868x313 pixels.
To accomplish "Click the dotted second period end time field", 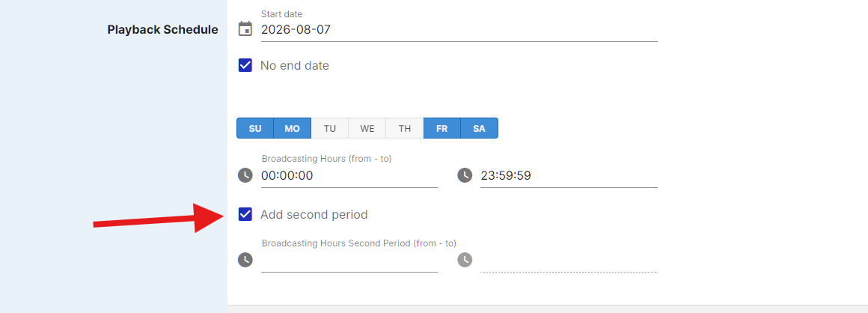I will (569, 261).
